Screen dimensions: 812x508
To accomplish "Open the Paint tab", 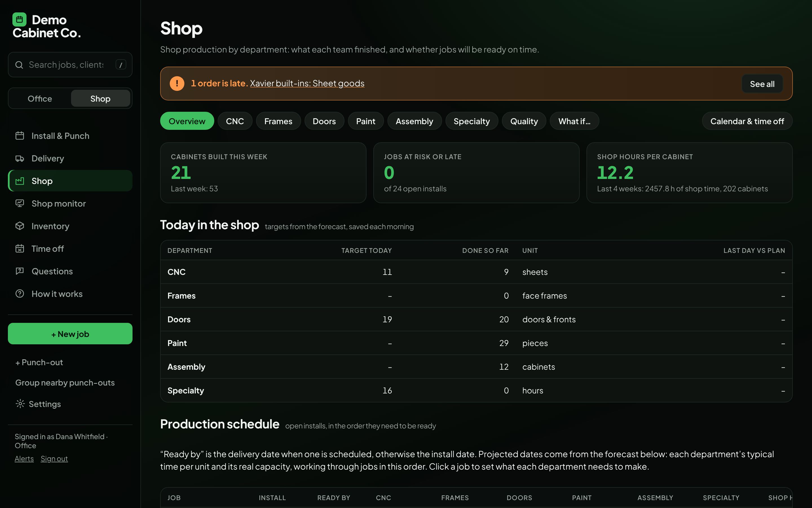I will (x=366, y=121).
